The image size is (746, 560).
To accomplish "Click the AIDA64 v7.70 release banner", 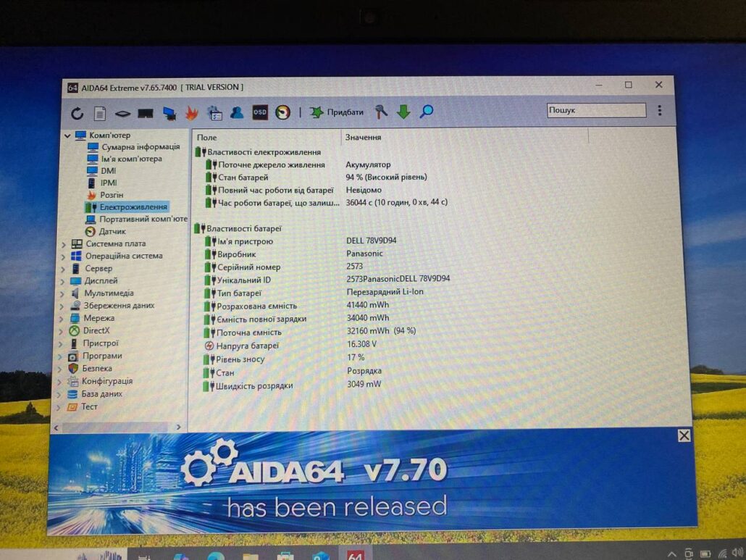I will tap(371, 482).
